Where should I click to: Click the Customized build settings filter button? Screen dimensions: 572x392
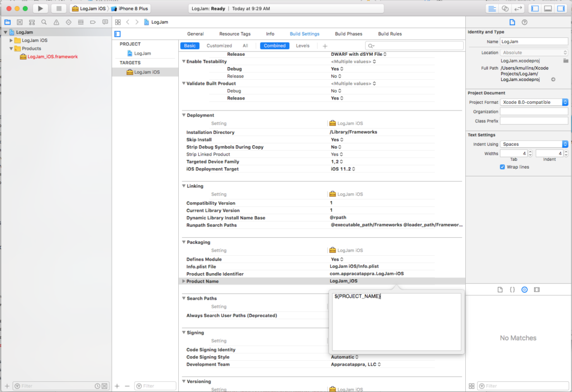pyautogui.click(x=218, y=45)
